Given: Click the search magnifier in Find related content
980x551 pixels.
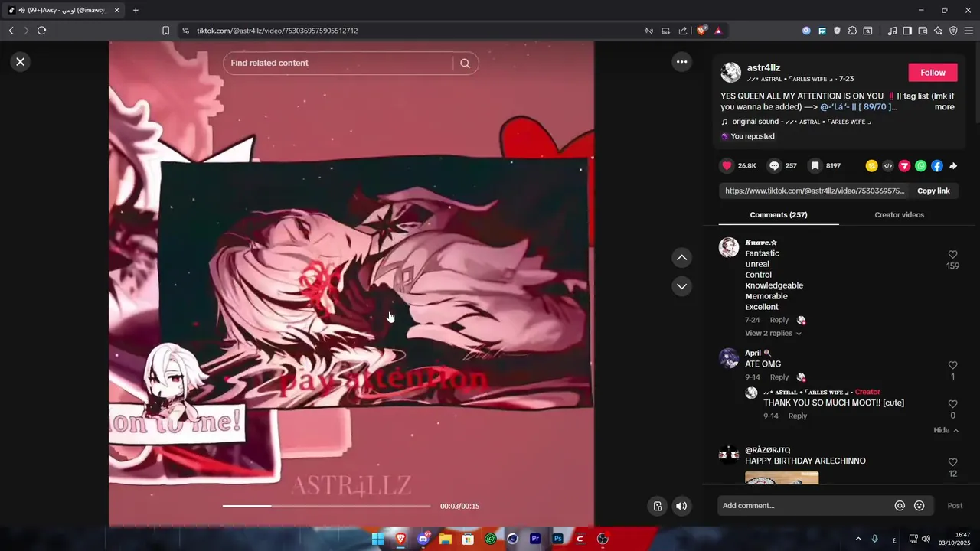Looking at the screenshot, I should point(465,64).
